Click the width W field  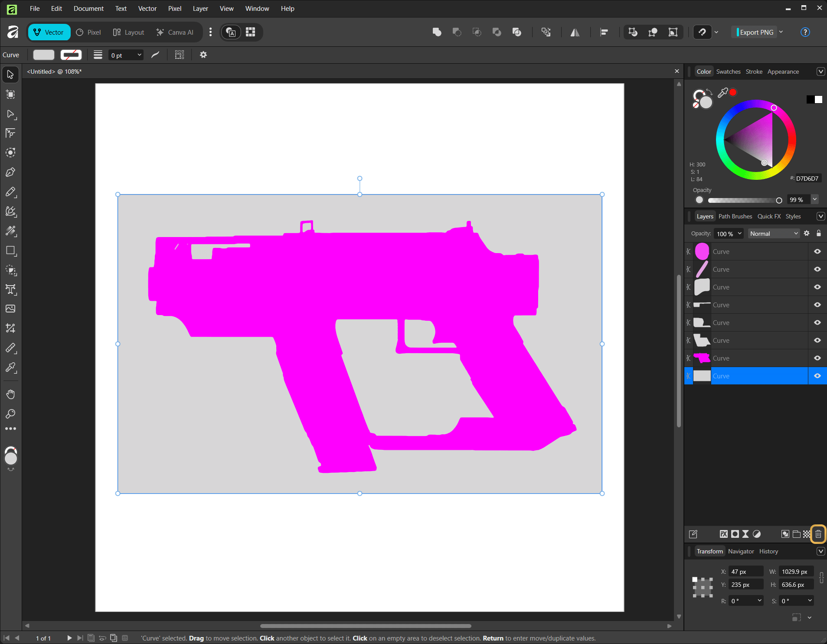tap(796, 572)
